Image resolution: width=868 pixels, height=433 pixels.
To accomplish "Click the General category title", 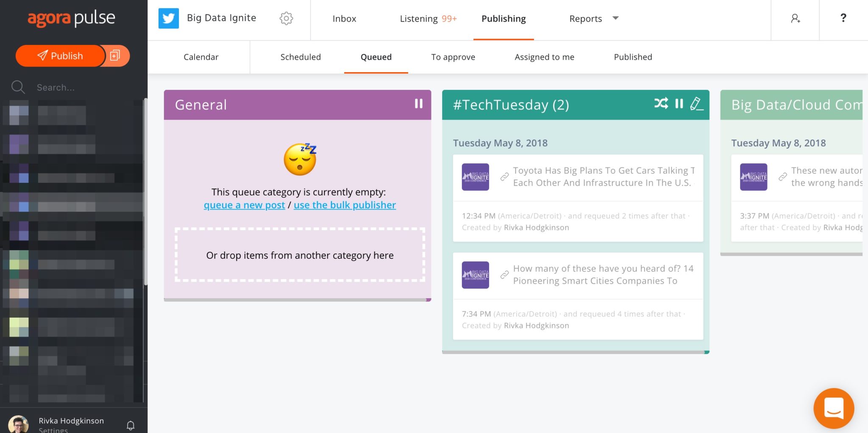I will pyautogui.click(x=201, y=105).
